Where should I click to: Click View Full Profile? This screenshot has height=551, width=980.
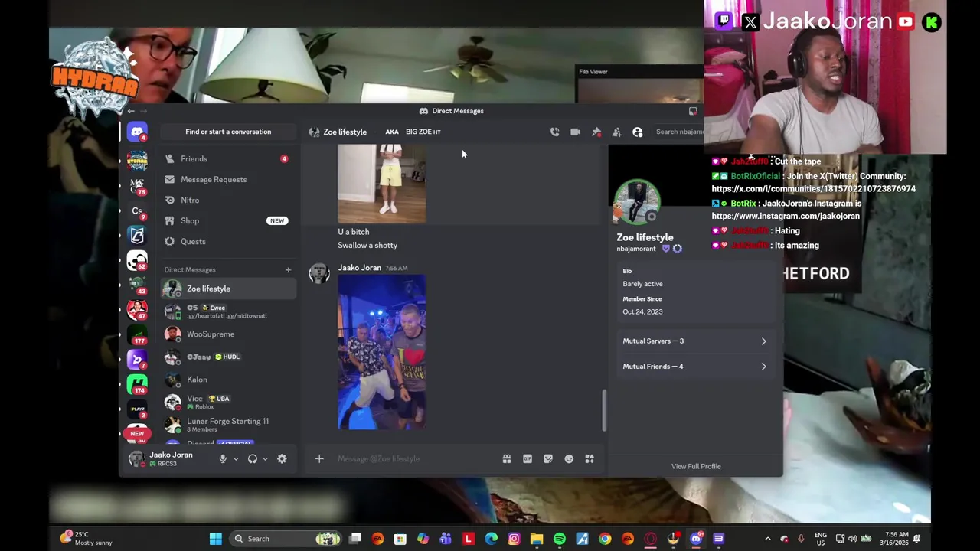(x=696, y=466)
